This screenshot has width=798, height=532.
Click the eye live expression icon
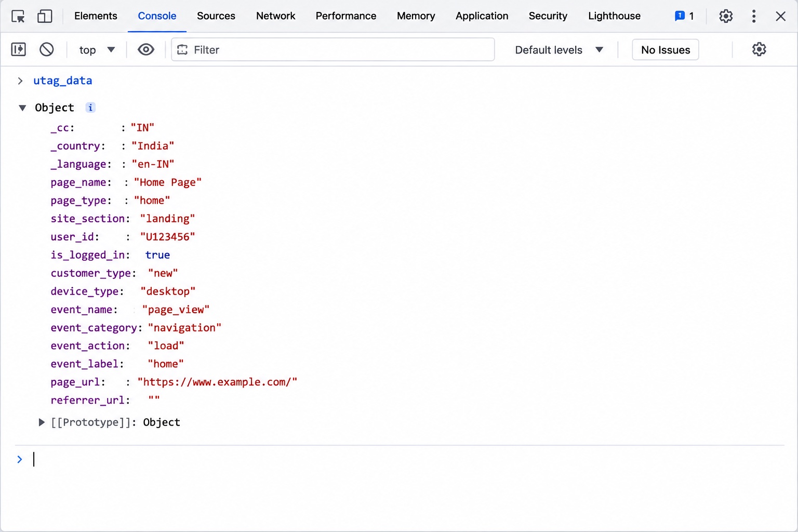coord(146,49)
